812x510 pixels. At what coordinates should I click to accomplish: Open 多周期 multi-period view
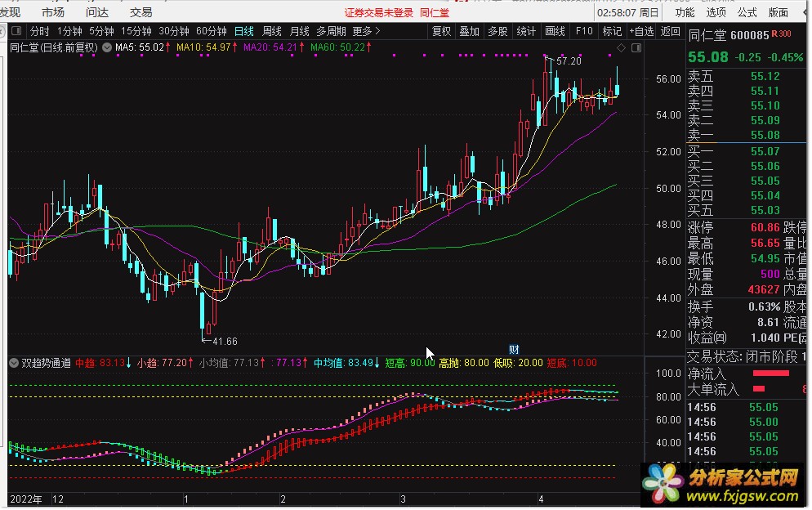click(331, 31)
